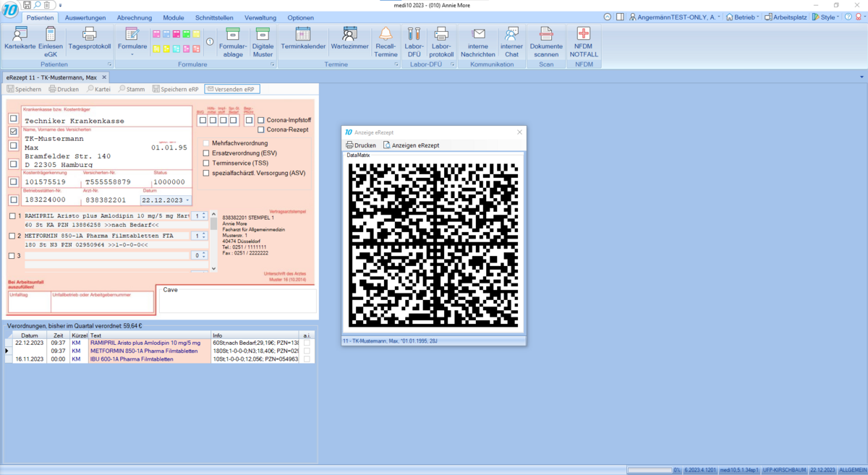Open the Laborprotokoll
Screen dimensions: 868x475
[441, 42]
